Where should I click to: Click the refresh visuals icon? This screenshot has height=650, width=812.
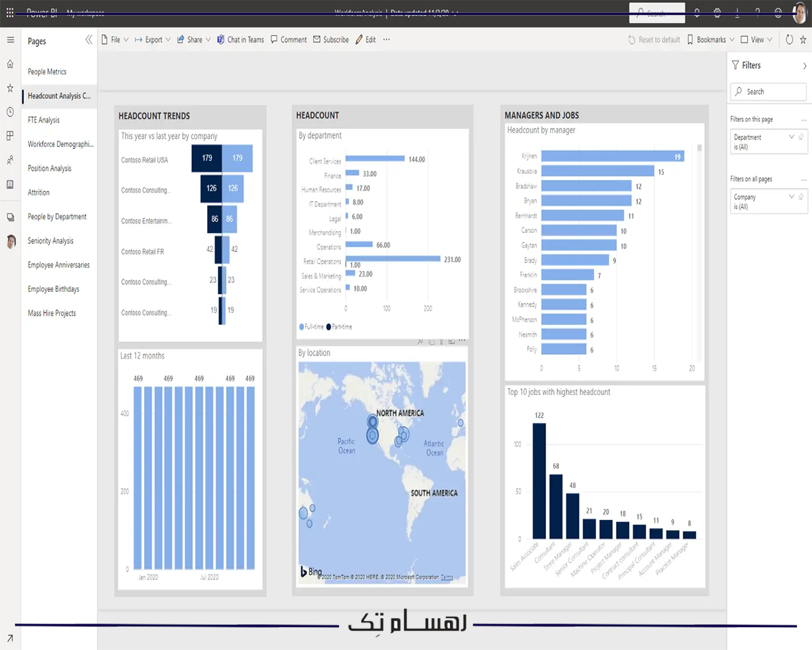(x=789, y=40)
